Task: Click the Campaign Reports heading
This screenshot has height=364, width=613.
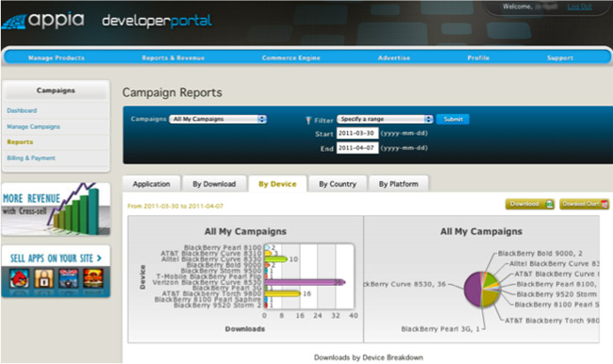Action: pos(172,92)
